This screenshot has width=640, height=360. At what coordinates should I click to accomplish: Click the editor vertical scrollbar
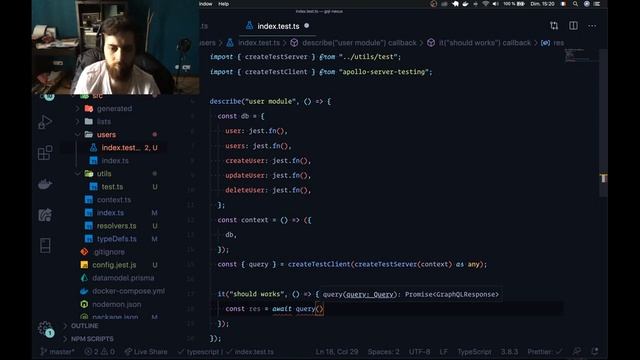coord(603,122)
